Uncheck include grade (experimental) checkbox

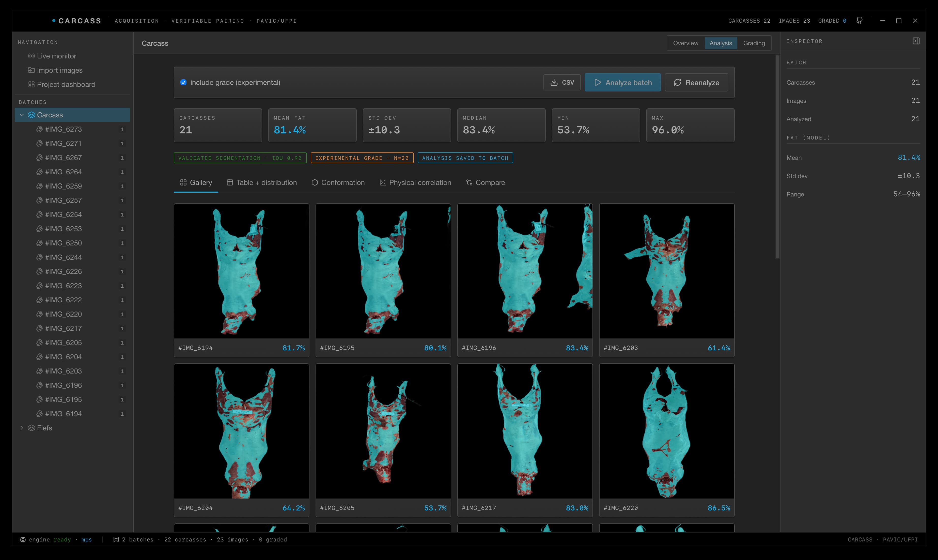(183, 82)
